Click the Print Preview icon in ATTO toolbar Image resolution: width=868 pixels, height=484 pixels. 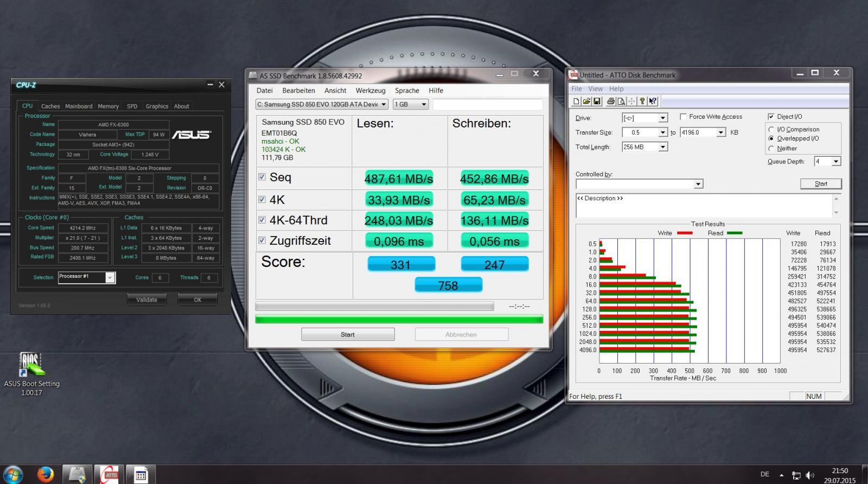(621, 101)
